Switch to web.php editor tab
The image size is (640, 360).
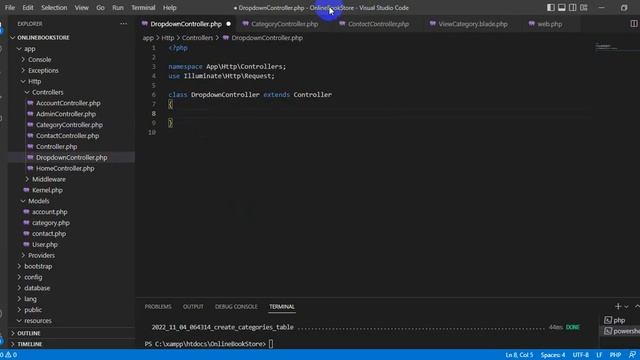549,24
